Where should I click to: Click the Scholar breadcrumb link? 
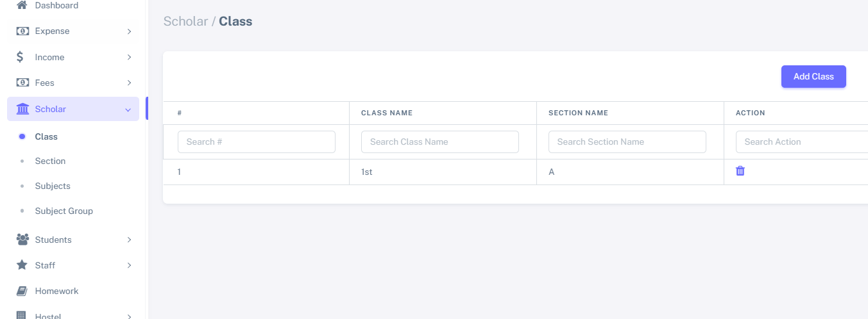point(185,21)
